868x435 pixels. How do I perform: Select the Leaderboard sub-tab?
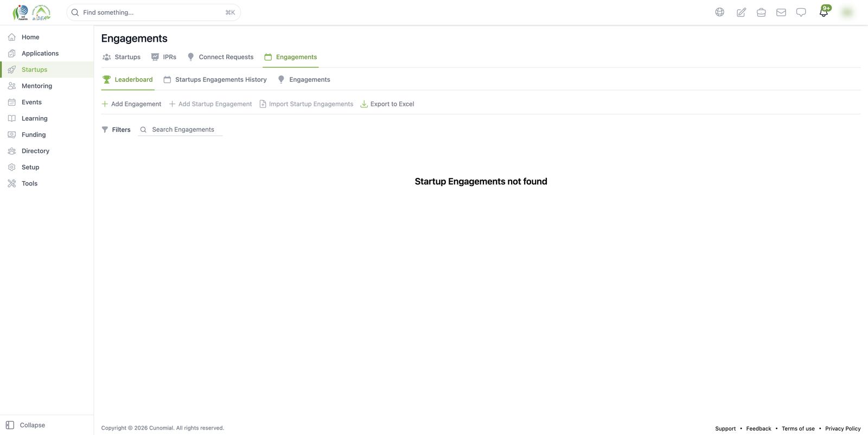[x=127, y=80]
